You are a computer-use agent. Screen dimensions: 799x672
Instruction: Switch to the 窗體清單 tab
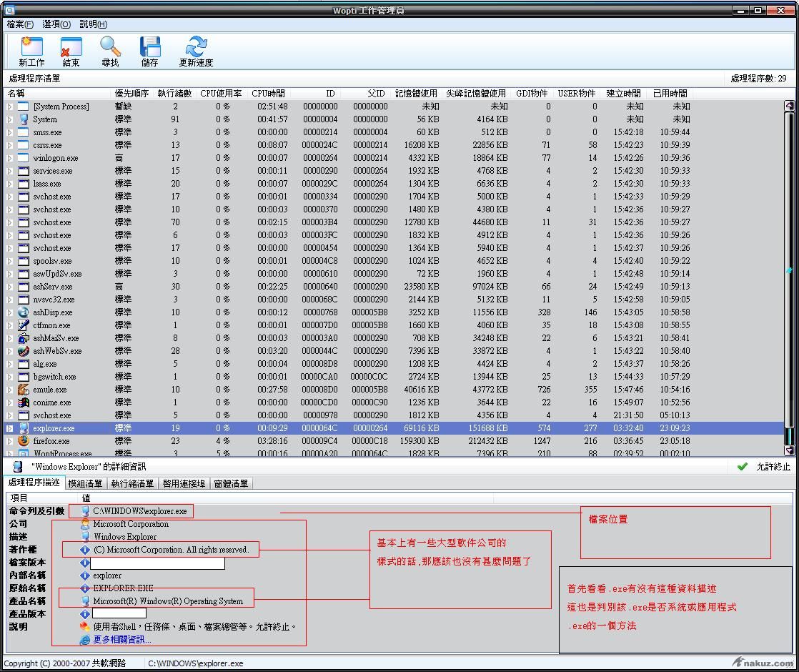point(231,483)
